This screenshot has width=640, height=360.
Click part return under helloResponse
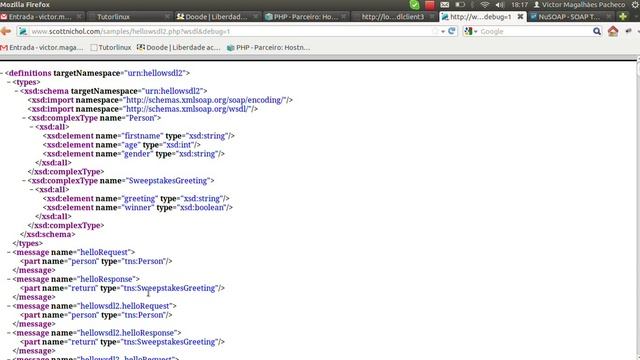[122, 289]
